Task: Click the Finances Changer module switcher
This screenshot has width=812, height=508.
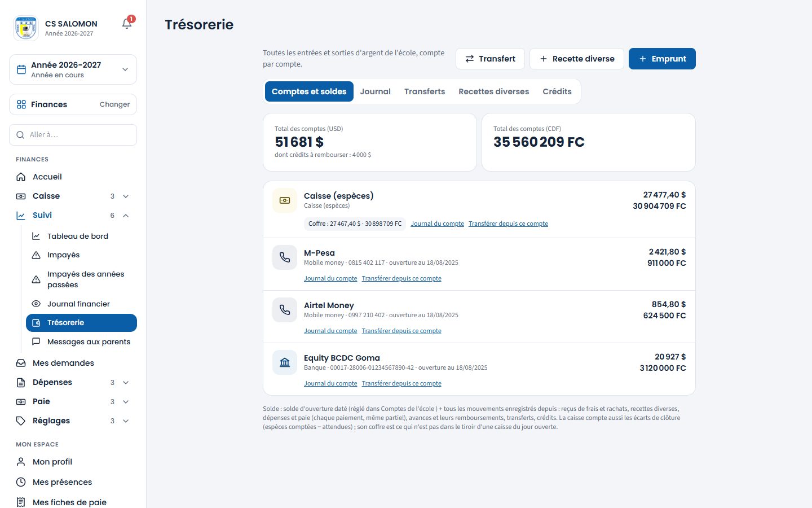Action: click(x=73, y=104)
